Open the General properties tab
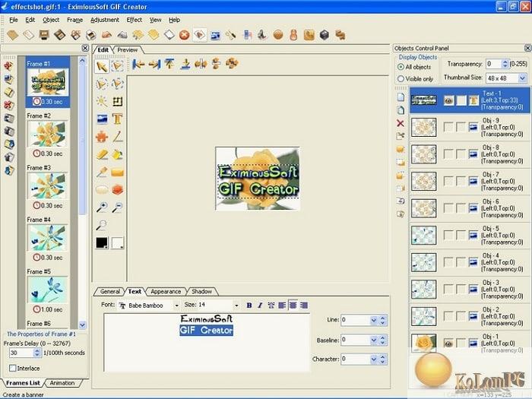Screen dimensions: 532x399 pyautogui.click(x=110, y=291)
